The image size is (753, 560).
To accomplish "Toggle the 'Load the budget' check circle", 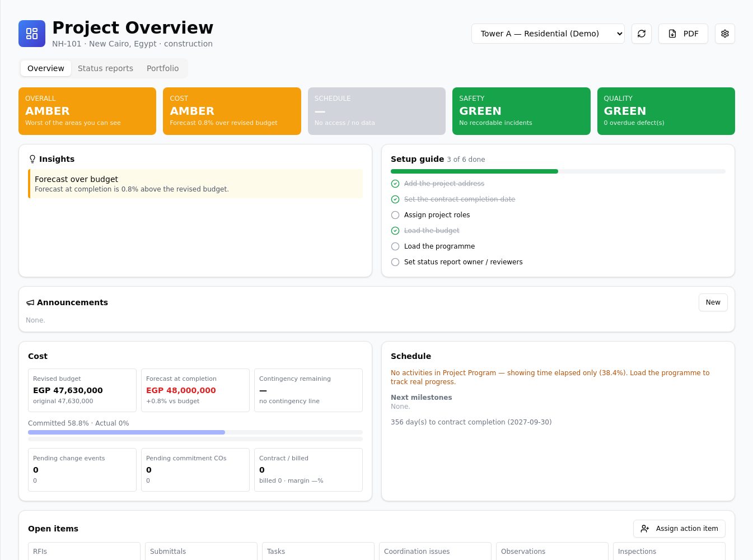I will (x=395, y=231).
